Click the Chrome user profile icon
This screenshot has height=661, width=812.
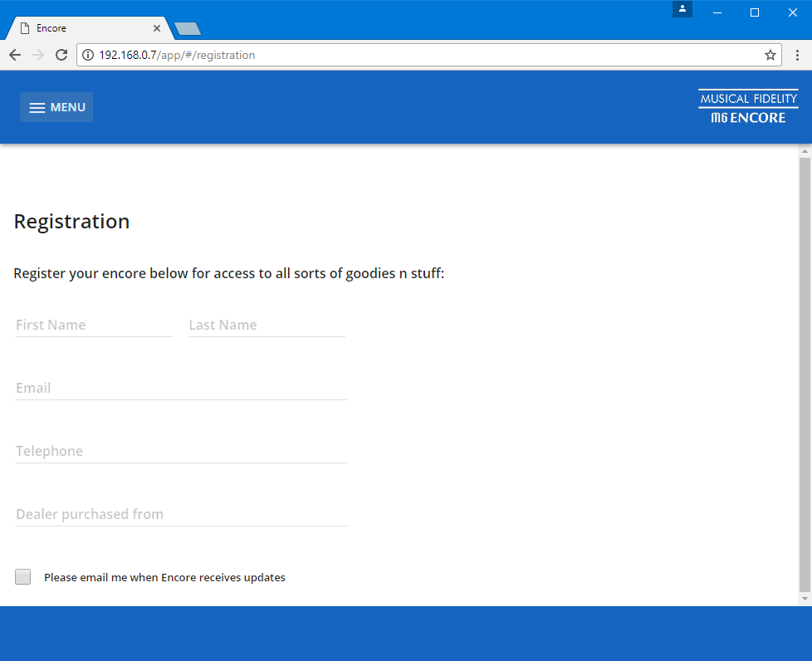[682, 9]
